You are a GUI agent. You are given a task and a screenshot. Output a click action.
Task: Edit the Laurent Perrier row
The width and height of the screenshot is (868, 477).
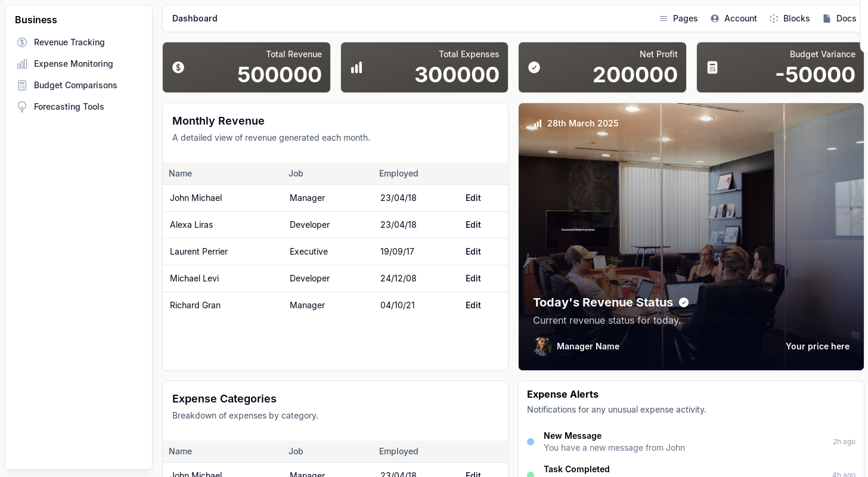click(473, 252)
